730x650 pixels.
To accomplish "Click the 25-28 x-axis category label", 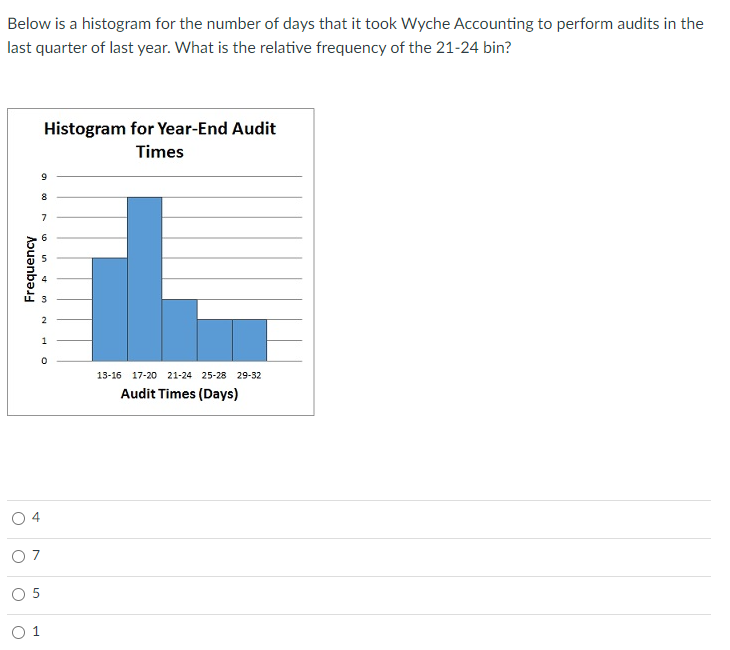I will (x=214, y=375).
